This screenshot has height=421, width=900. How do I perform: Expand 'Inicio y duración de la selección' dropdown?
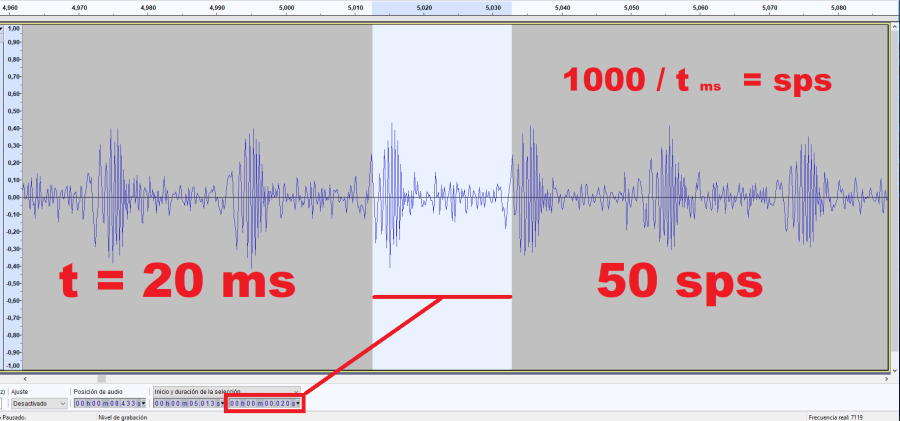pyautogui.click(x=226, y=391)
